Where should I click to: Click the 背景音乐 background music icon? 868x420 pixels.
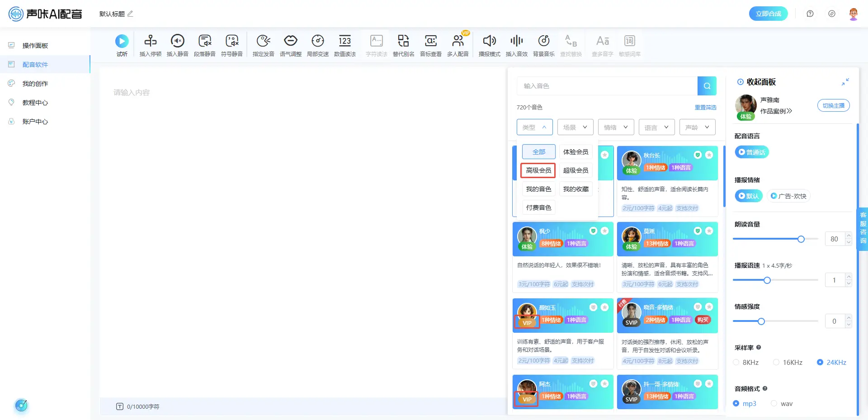[x=543, y=42]
